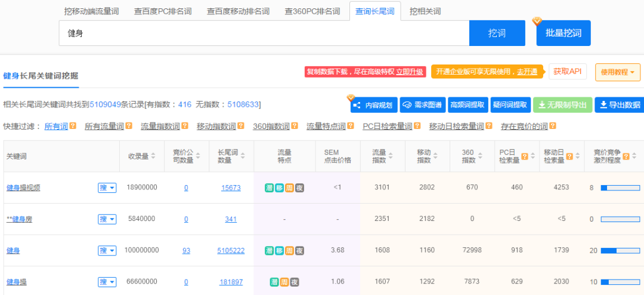Image resolution: width=644 pixels, height=295 pixels.
Task: Sort table by 流量指数 column arrows
Action: [391, 156]
